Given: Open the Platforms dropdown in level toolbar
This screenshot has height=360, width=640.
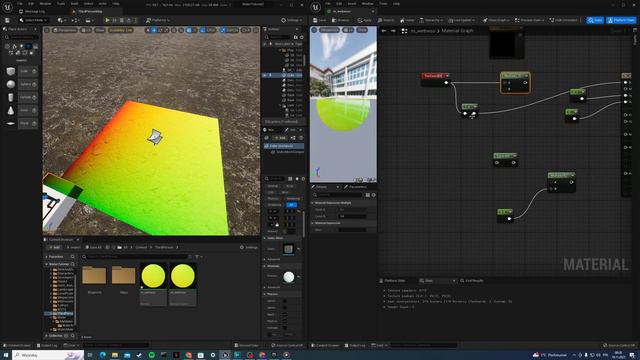Looking at the screenshot, I should 158,20.
